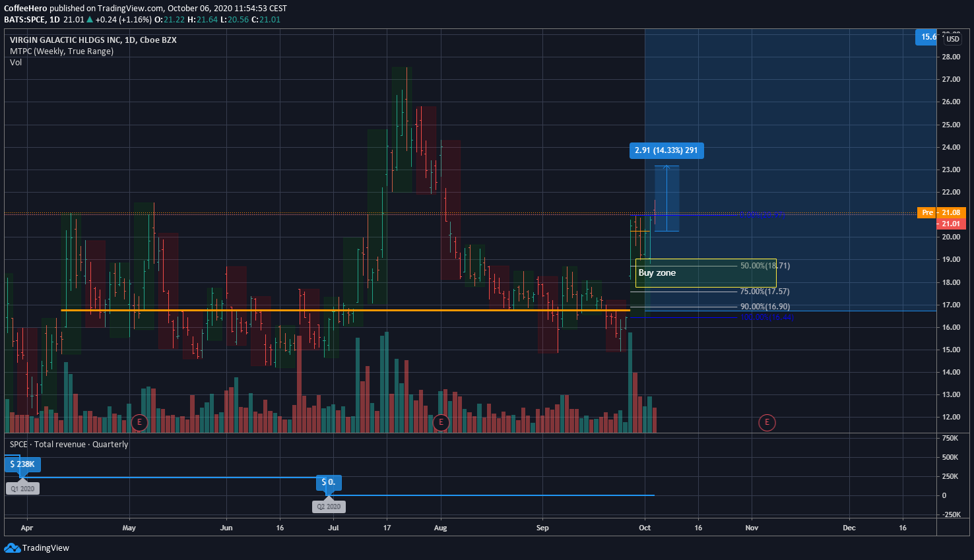
Task: Open the earnings marker near May
Action: 139,422
